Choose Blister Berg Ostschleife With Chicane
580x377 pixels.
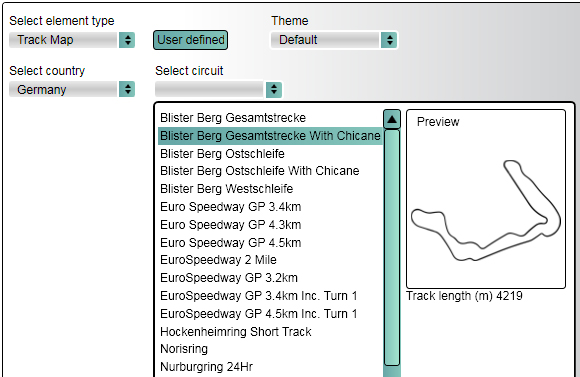tap(260, 171)
